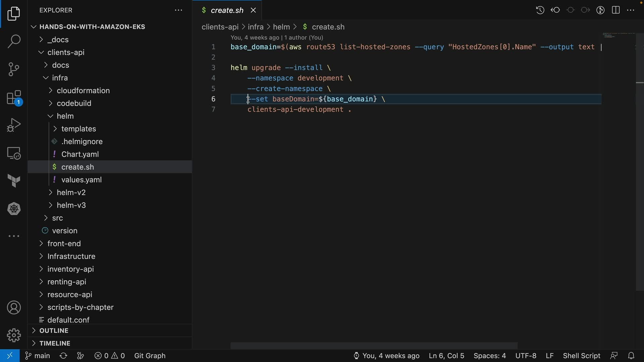Open the Extensions view
644x362 pixels.
(14, 98)
